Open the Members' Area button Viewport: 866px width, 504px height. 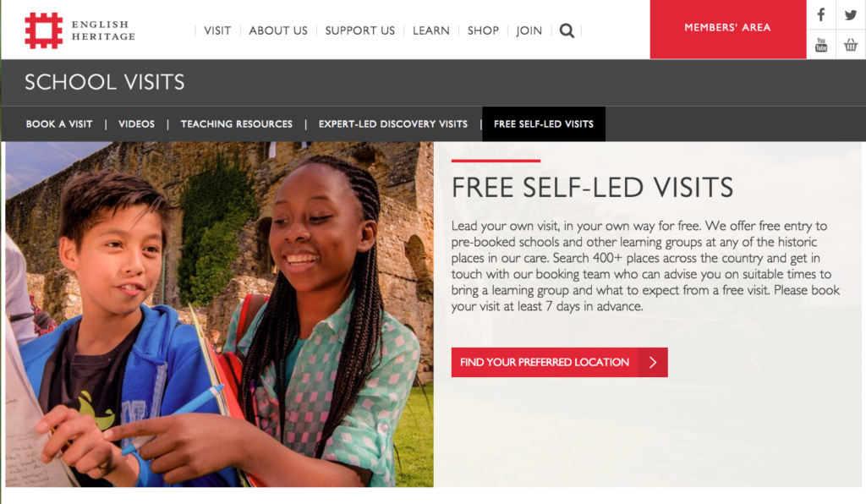click(728, 30)
